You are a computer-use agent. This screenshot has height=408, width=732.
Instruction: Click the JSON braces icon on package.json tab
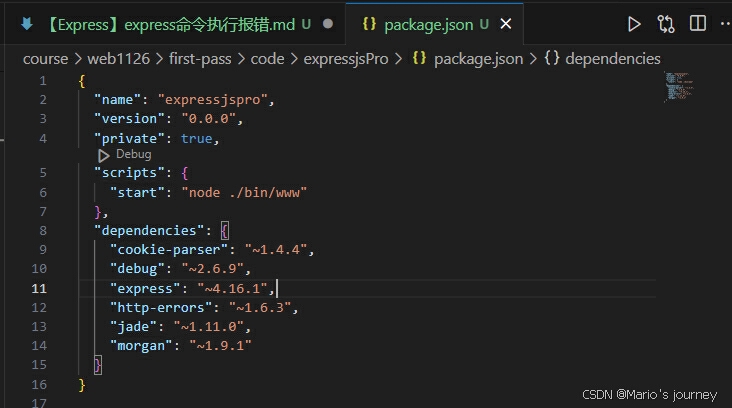369,24
